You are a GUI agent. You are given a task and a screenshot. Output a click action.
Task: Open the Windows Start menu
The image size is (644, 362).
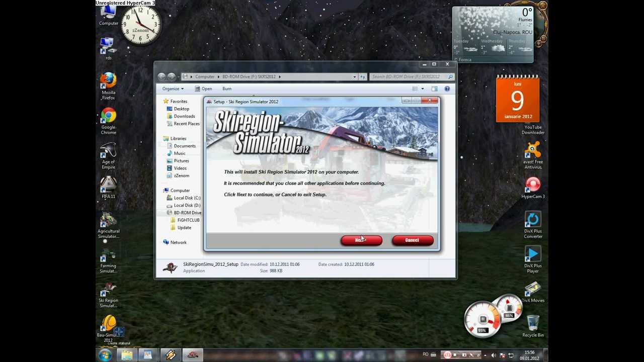point(105,355)
